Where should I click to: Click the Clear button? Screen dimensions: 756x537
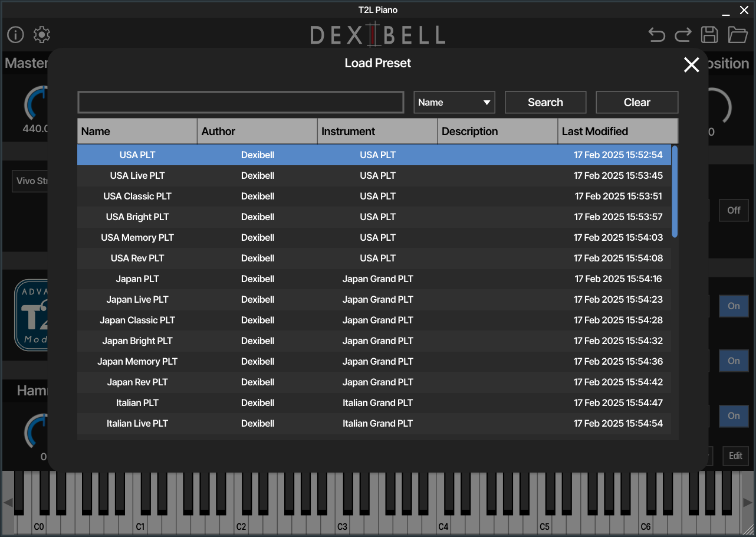click(636, 102)
